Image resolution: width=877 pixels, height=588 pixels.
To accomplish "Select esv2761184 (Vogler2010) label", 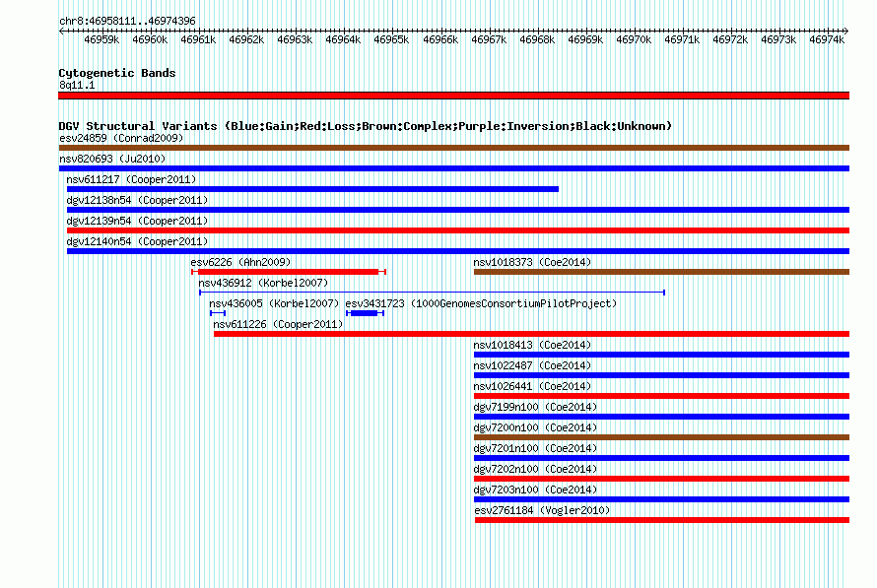I will pos(543,510).
